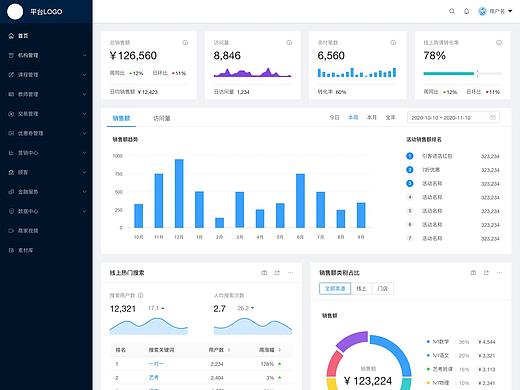Click the 12月 bar in sales chart
Screen dimensions: 520x390
[179, 194]
